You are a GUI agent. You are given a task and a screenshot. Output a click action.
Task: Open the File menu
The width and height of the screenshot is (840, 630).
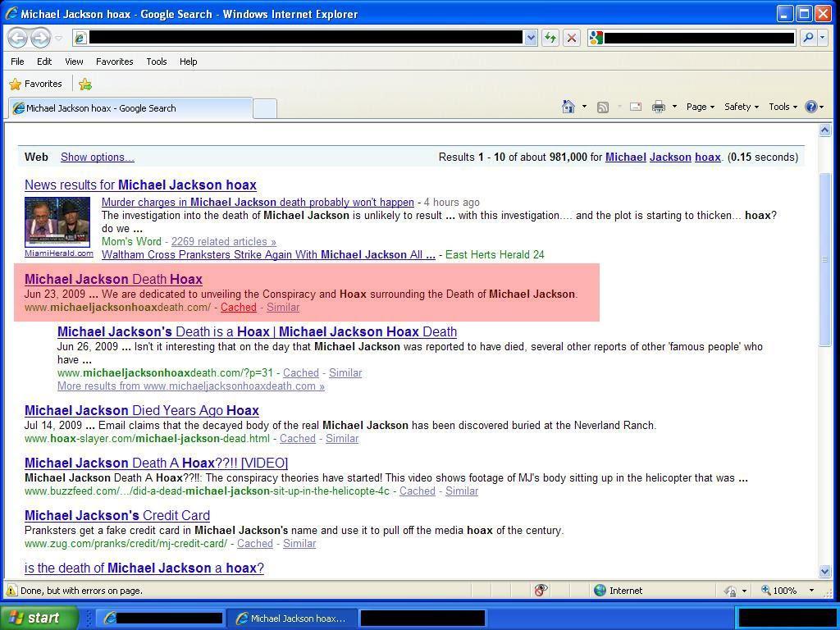click(x=18, y=62)
